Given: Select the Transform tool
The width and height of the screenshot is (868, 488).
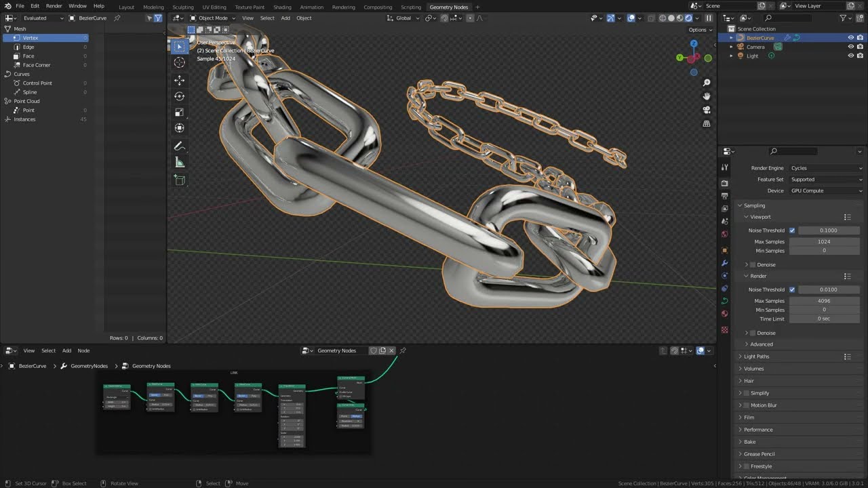Looking at the screenshot, I should click(x=179, y=128).
